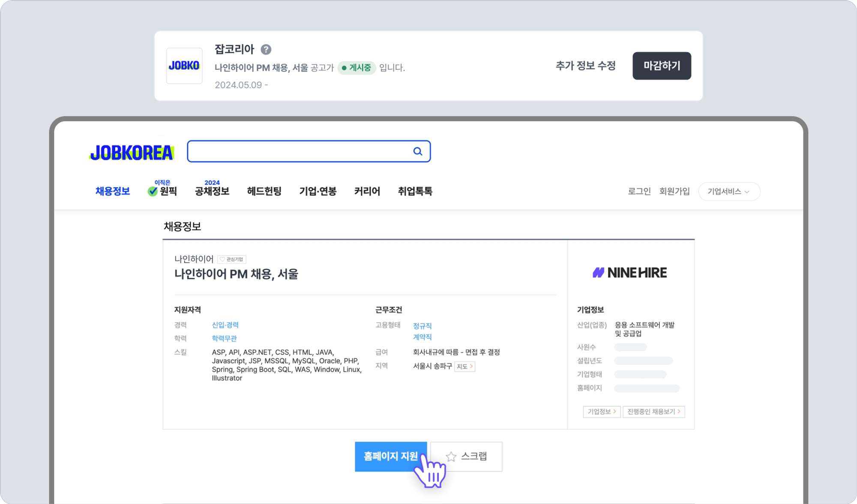
Task: Click the salary text 회사내규에 따름
Action: (436, 352)
